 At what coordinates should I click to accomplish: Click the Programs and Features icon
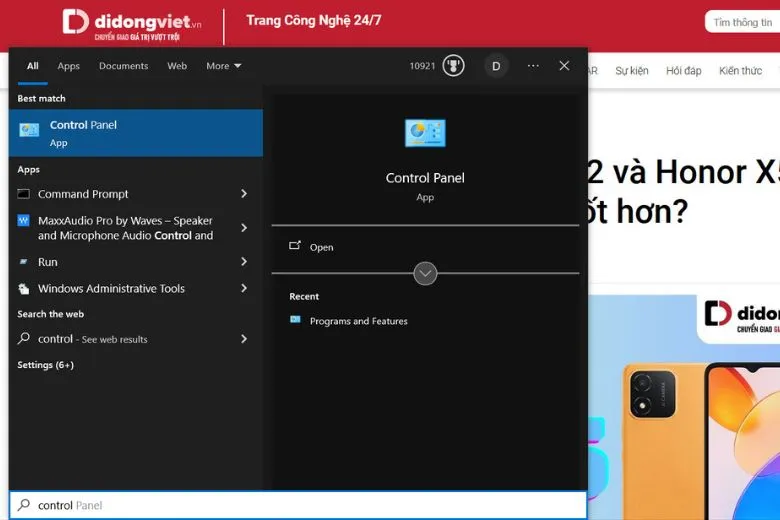coord(295,319)
